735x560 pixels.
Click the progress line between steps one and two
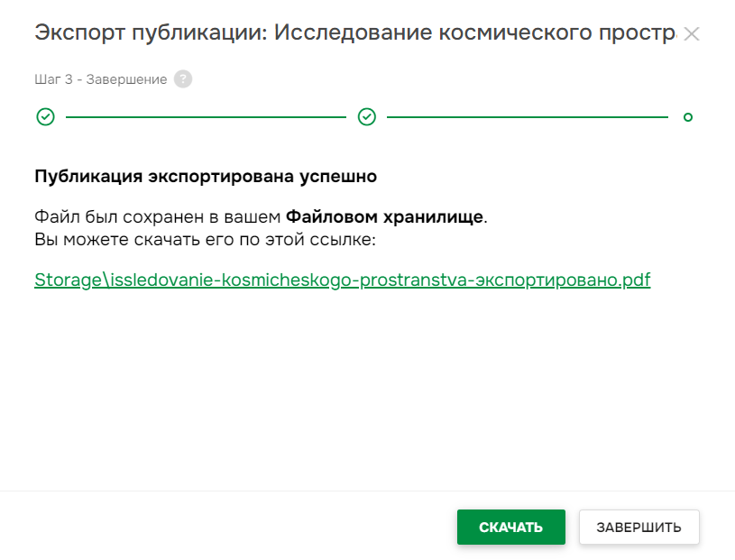click(206, 116)
